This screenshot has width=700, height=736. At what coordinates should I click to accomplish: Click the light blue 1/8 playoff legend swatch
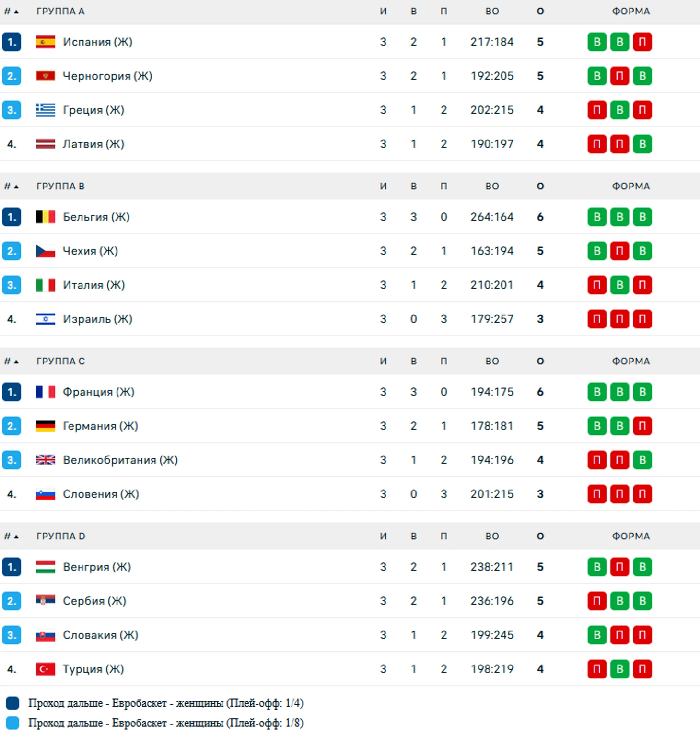[12, 723]
